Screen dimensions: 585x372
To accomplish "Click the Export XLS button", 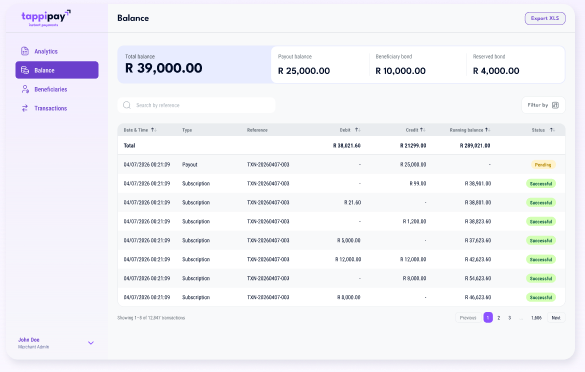I will tap(545, 18).
